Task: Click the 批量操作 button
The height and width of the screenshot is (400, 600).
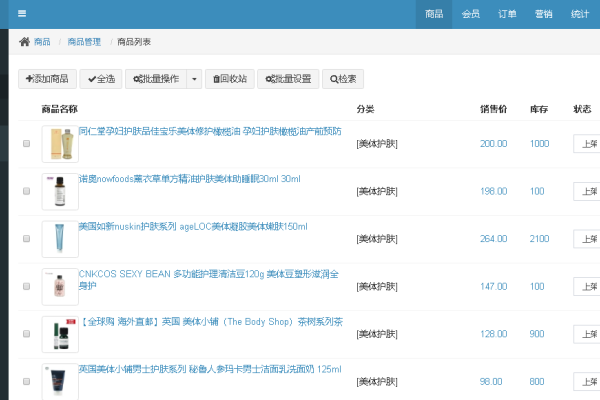Action: click(x=156, y=79)
